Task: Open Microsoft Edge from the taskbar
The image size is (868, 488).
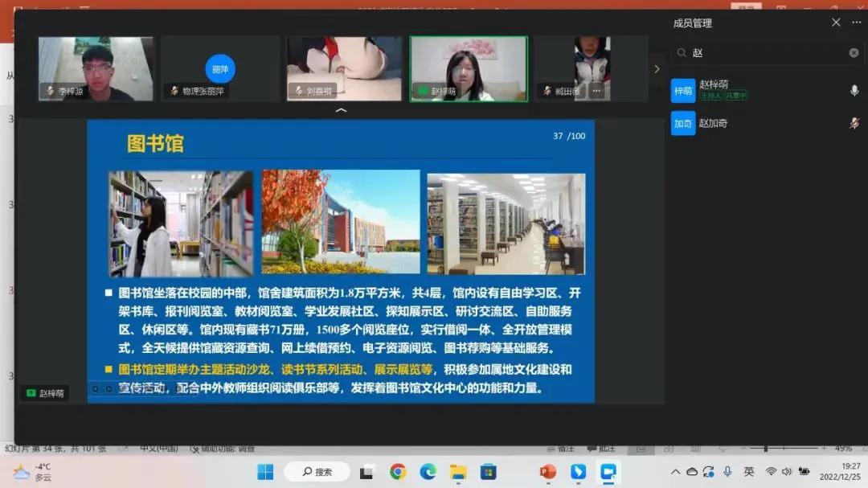Action: coord(427,470)
